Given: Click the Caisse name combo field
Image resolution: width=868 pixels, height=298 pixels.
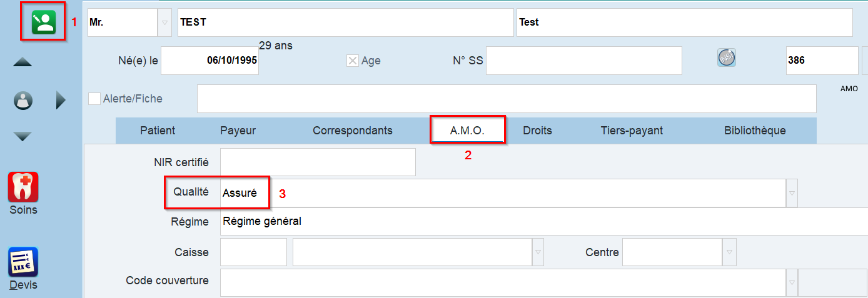Looking at the screenshot, I should (x=412, y=252).
